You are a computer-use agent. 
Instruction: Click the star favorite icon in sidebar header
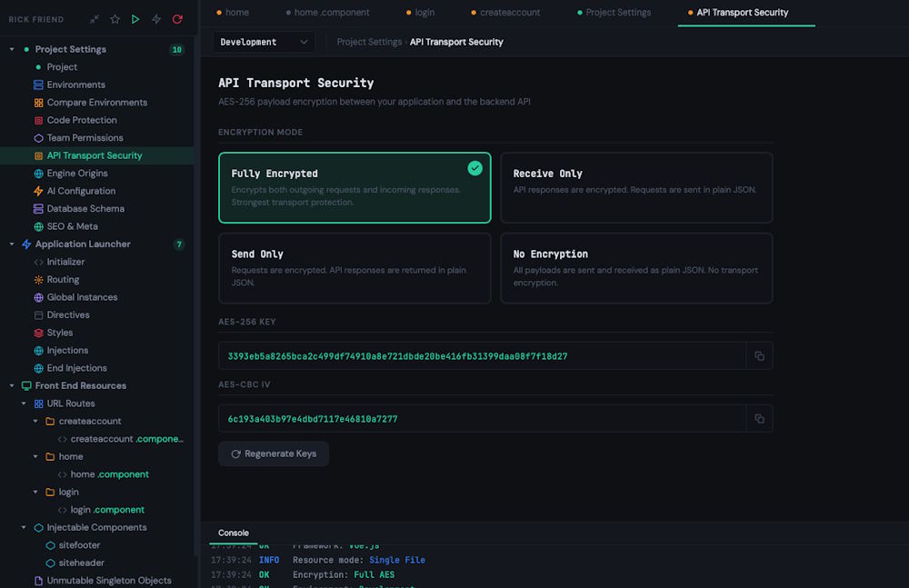[x=115, y=19]
